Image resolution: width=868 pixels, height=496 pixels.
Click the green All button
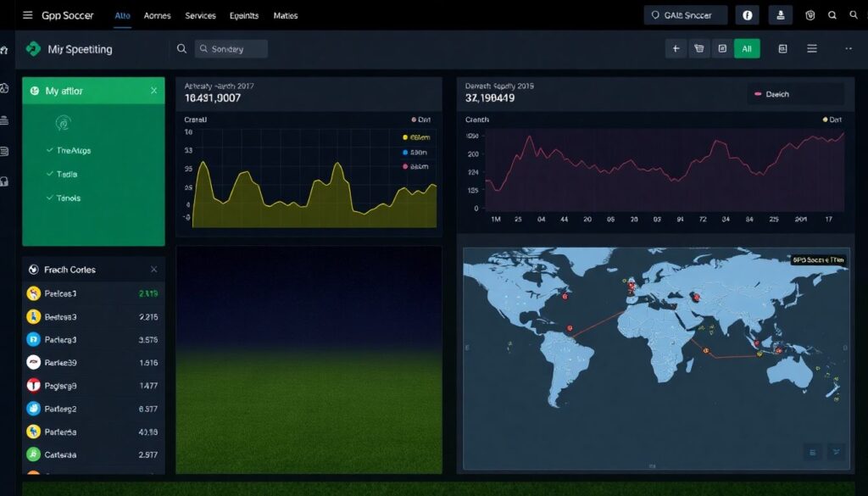coord(747,49)
